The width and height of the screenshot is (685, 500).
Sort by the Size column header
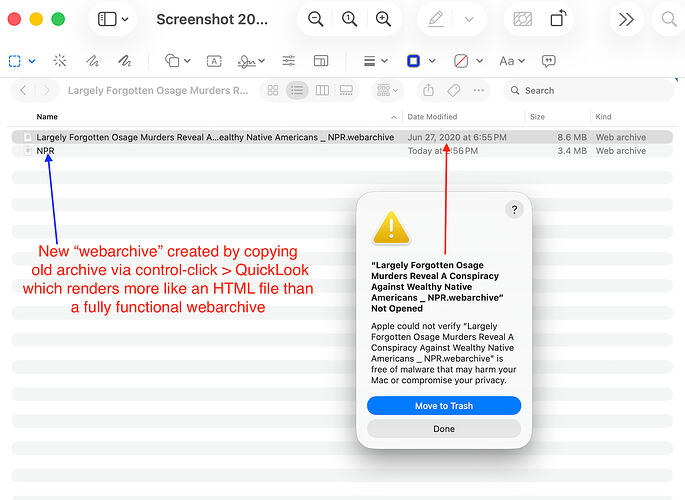coord(537,117)
